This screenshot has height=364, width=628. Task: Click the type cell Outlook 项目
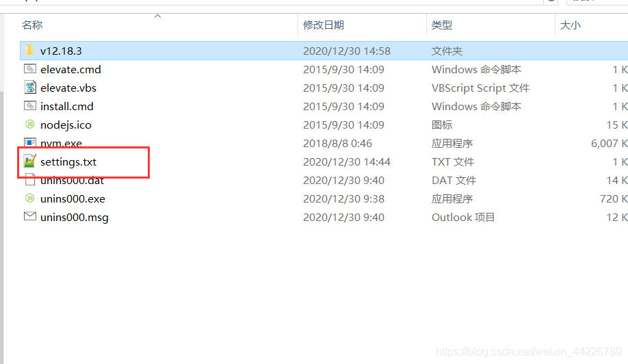click(463, 217)
